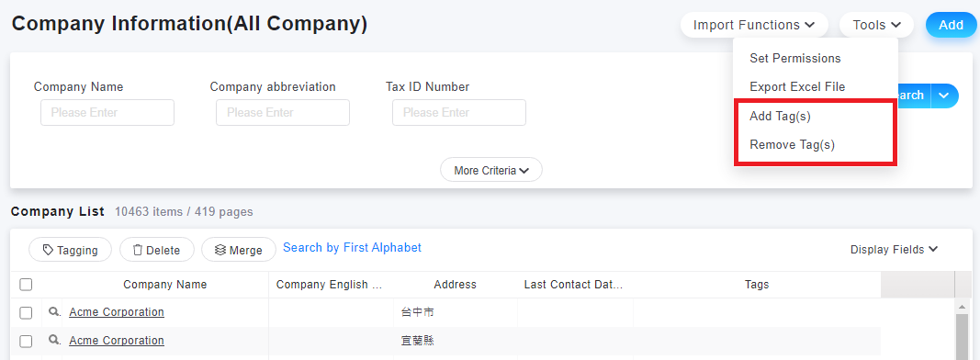Click the Merge button with layers icon
This screenshot has width=980, height=360.
(x=239, y=250)
